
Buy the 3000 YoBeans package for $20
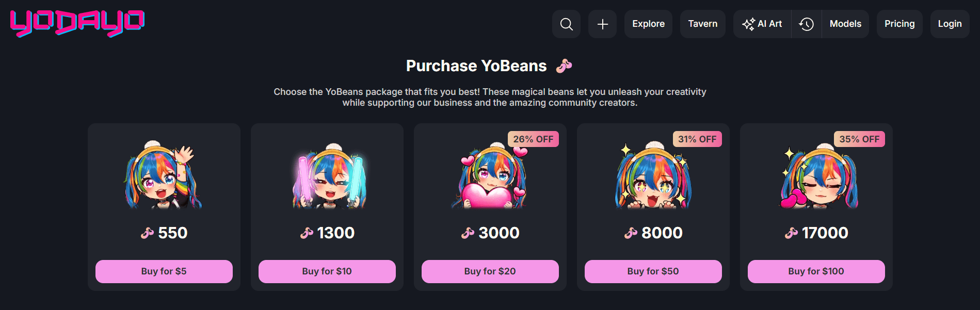[490, 271]
